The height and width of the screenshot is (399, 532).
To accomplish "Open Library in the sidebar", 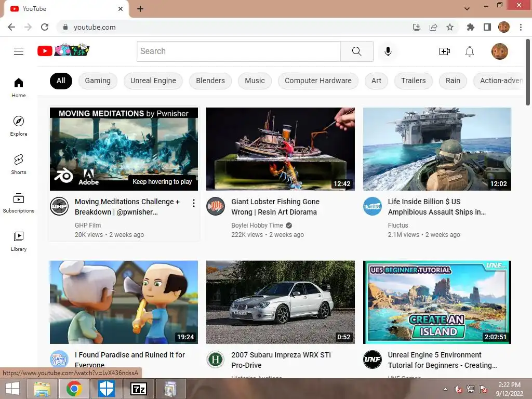I will tap(19, 241).
